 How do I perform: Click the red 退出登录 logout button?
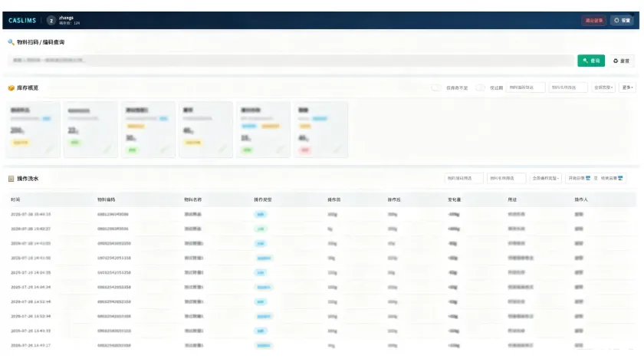pyautogui.click(x=593, y=20)
